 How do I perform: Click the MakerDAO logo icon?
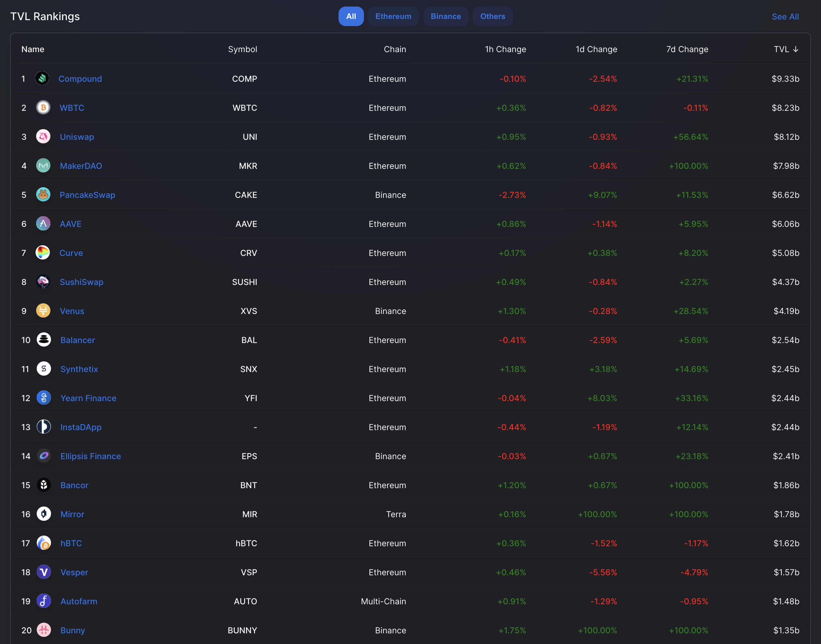[x=43, y=166]
